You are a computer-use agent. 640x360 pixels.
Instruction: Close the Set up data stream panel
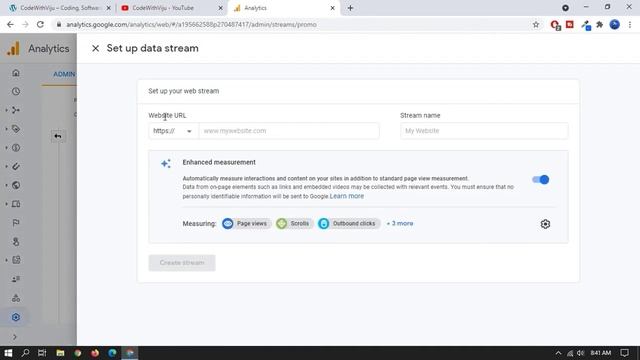(96, 48)
